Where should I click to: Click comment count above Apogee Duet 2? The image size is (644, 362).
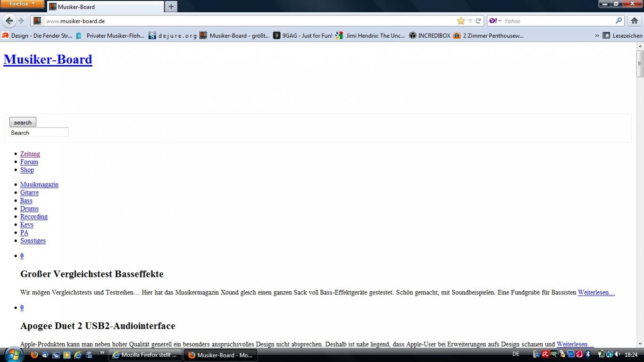22,308
